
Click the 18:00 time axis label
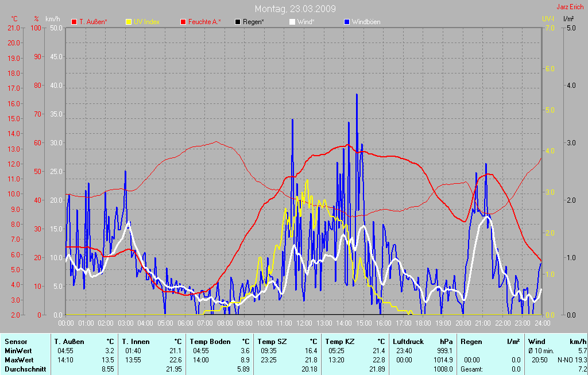423,322
